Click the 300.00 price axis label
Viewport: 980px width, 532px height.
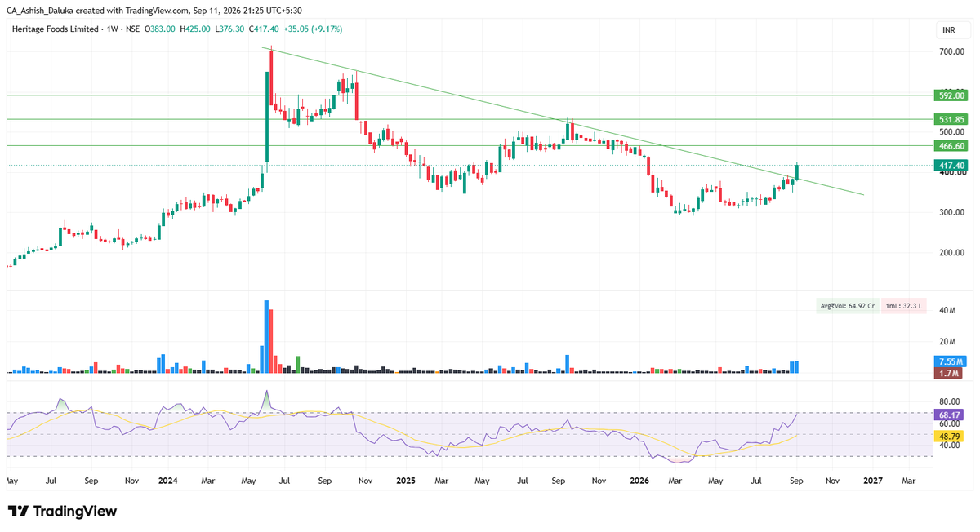pyautogui.click(x=952, y=212)
